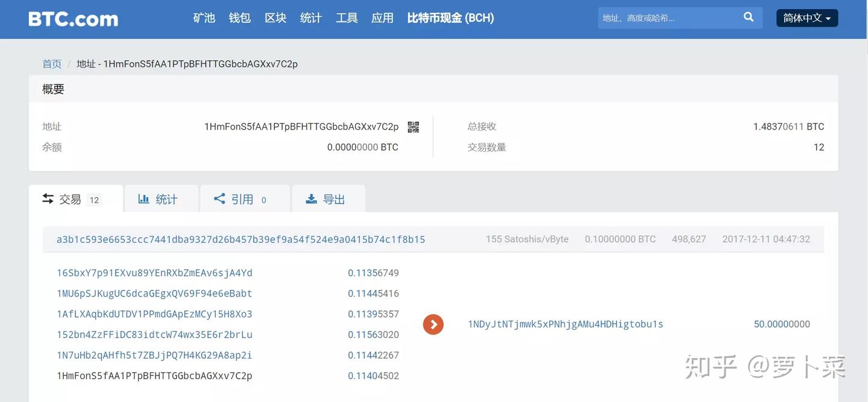The image size is (868, 402).
Task: Select the 钱包 navigation entry
Action: [x=239, y=17]
